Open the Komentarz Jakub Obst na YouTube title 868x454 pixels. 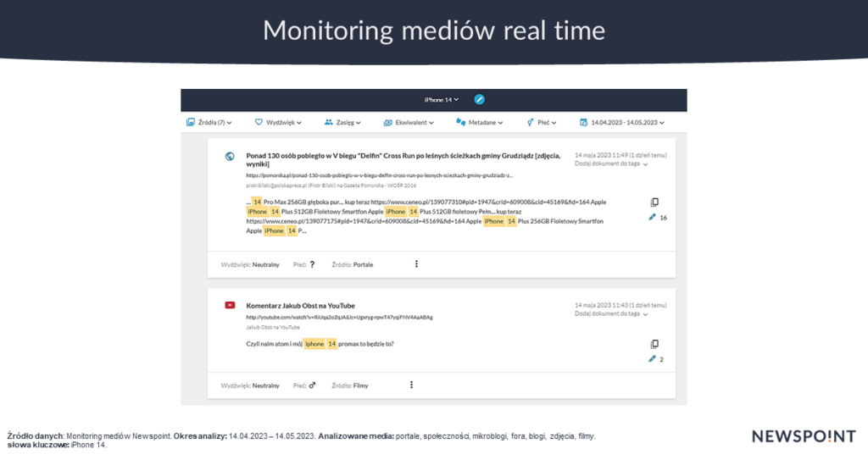[x=301, y=305]
